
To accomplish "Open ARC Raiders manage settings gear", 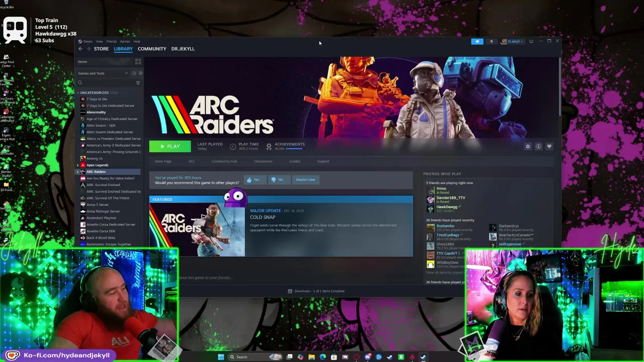I will pyautogui.click(x=528, y=146).
